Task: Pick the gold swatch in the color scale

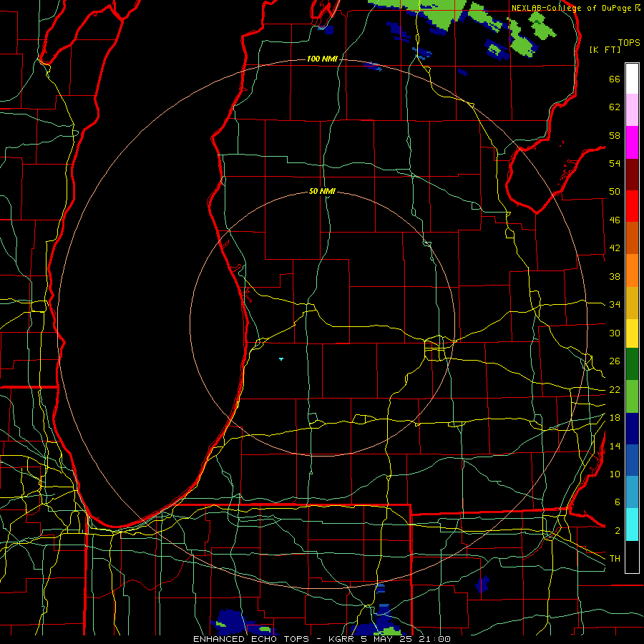Action: (x=632, y=303)
